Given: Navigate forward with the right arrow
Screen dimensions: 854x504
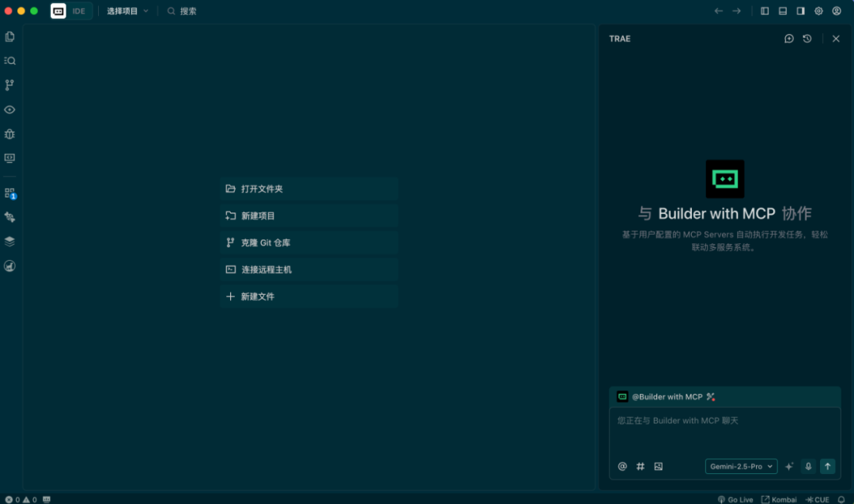Looking at the screenshot, I should (736, 11).
